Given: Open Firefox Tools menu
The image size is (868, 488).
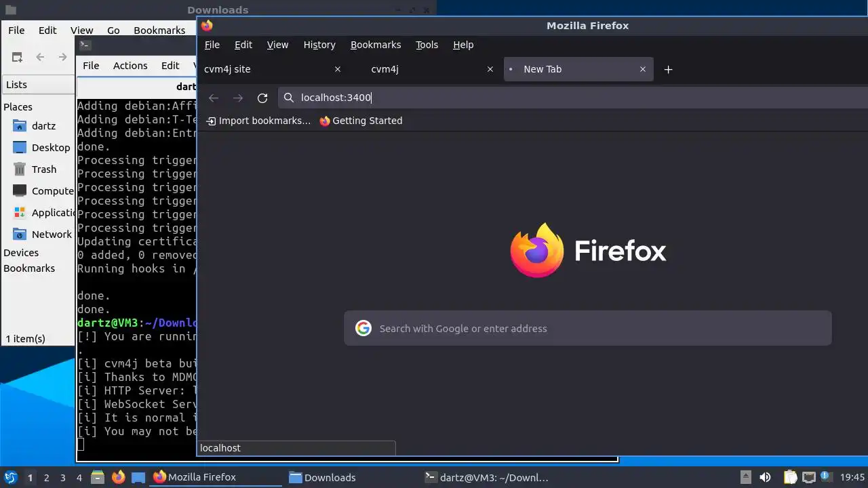Looking at the screenshot, I should point(427,45).
